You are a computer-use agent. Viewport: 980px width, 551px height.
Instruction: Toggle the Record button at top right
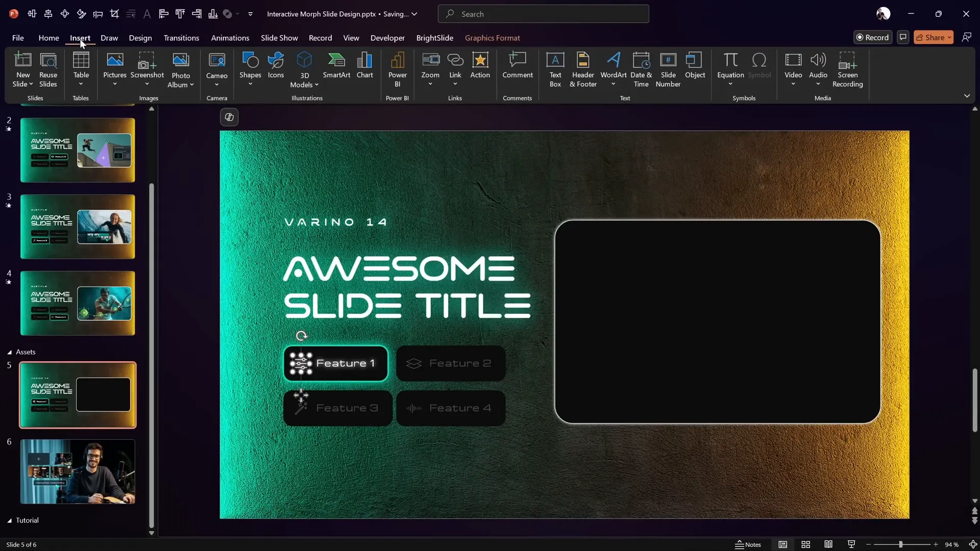coord(872,37)
